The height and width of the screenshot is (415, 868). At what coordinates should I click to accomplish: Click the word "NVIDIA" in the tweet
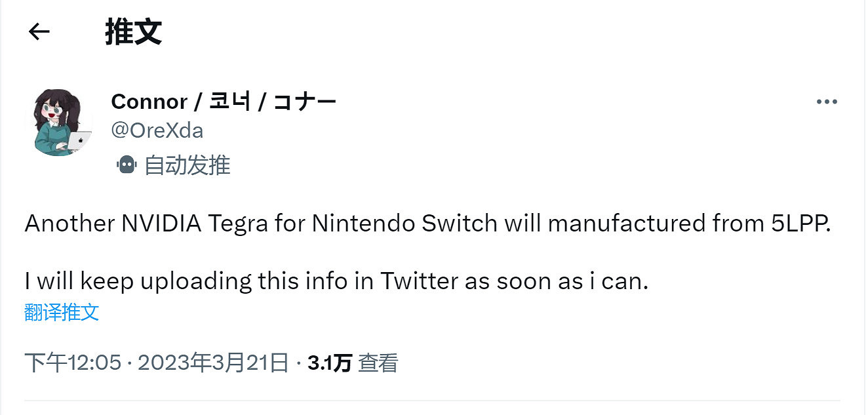point(161,224)
